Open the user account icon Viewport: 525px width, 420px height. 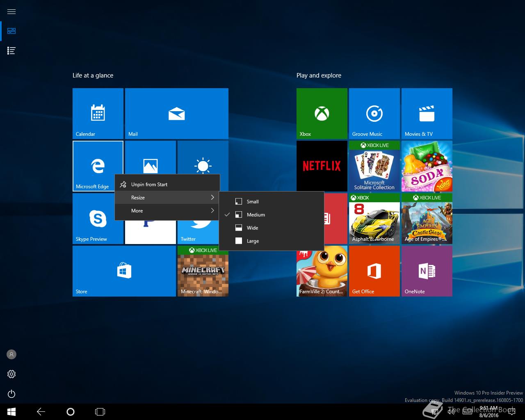[x=11, y=354]
